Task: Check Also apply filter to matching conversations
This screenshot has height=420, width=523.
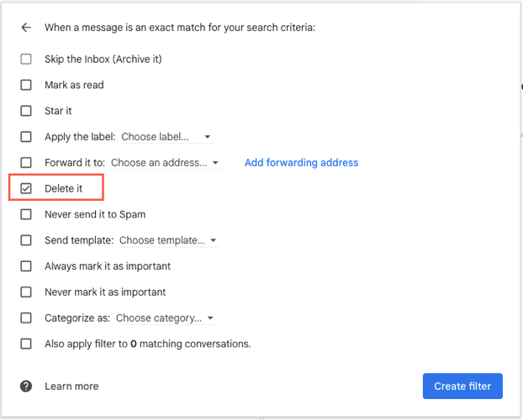Action: coord(26,344)
